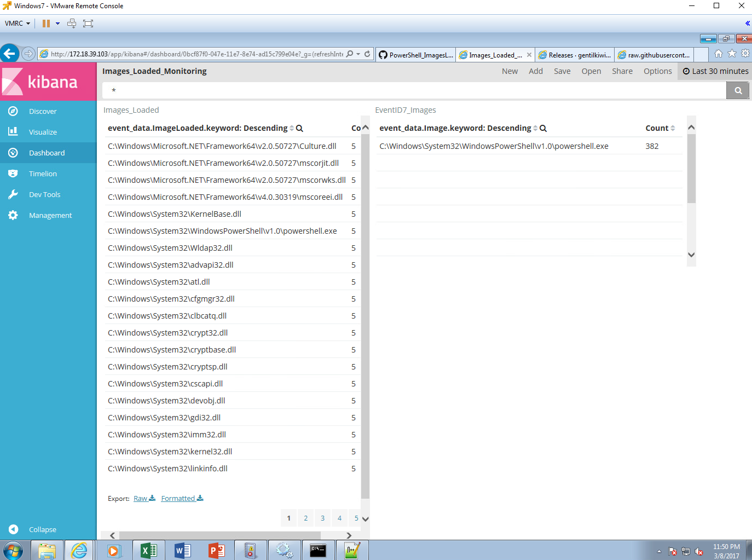The height and width of the screenshot is (560, 752).
Task: Go forward in Internet Explorer
Action: click(x=28, y=54)
